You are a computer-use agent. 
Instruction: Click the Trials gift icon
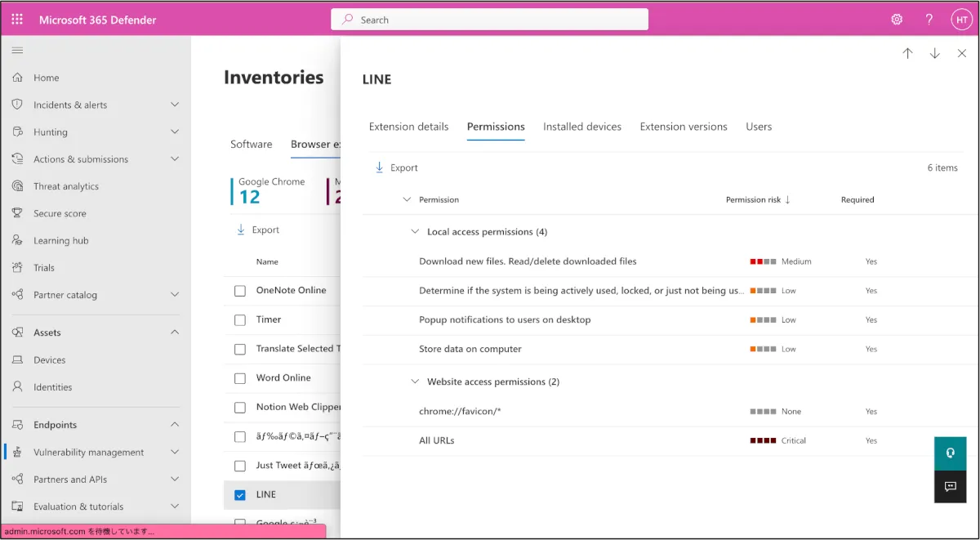point(17,267)
